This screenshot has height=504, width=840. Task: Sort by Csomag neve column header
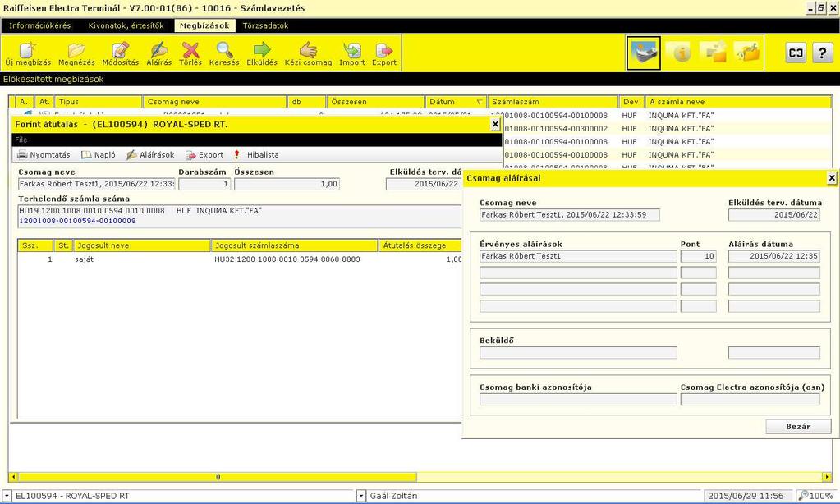tap(215, 102)
